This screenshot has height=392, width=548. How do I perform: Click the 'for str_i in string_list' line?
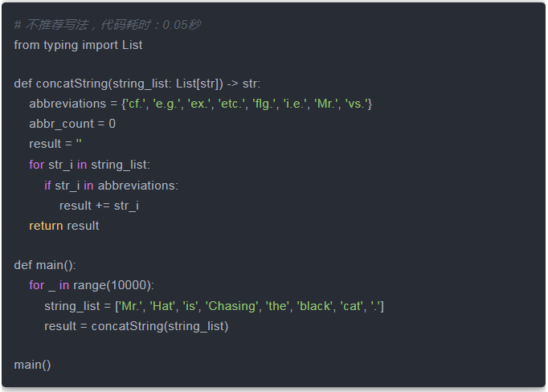(89, 165)
